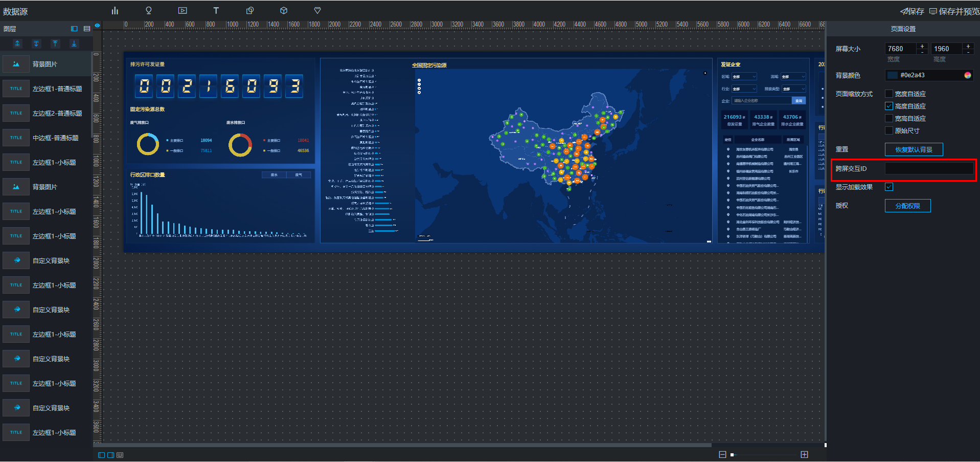Toggle 显示加载效果 checkbox
Viewport: 980px width, 462px height.
tap(889, 187)
